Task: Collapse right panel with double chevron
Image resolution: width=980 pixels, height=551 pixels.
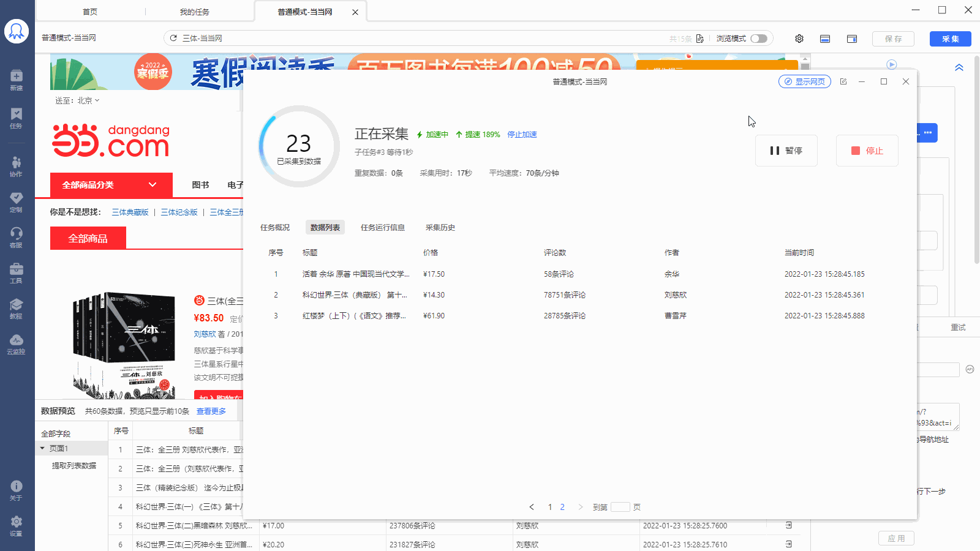Action: pos(959,67)
